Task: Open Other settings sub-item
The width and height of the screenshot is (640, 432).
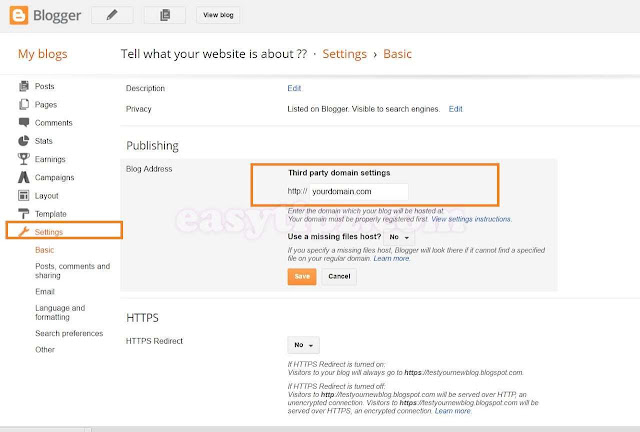Action: (45, 350)
